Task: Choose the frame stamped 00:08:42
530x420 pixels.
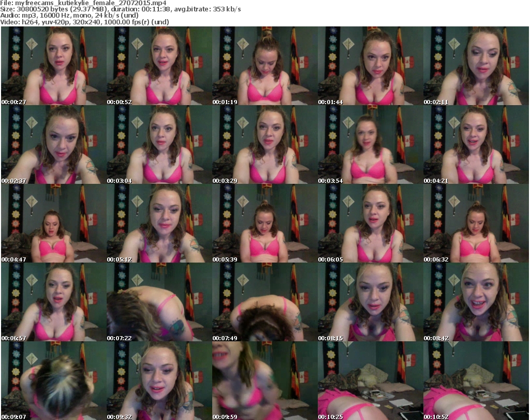Action: pos(476,302)
